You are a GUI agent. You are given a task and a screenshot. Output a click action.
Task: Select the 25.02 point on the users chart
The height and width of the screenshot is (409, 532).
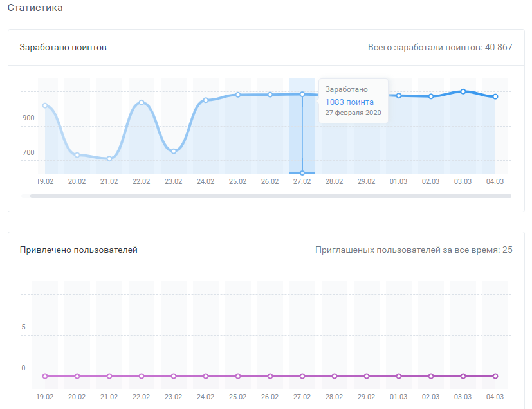click(x=238, y=376)
